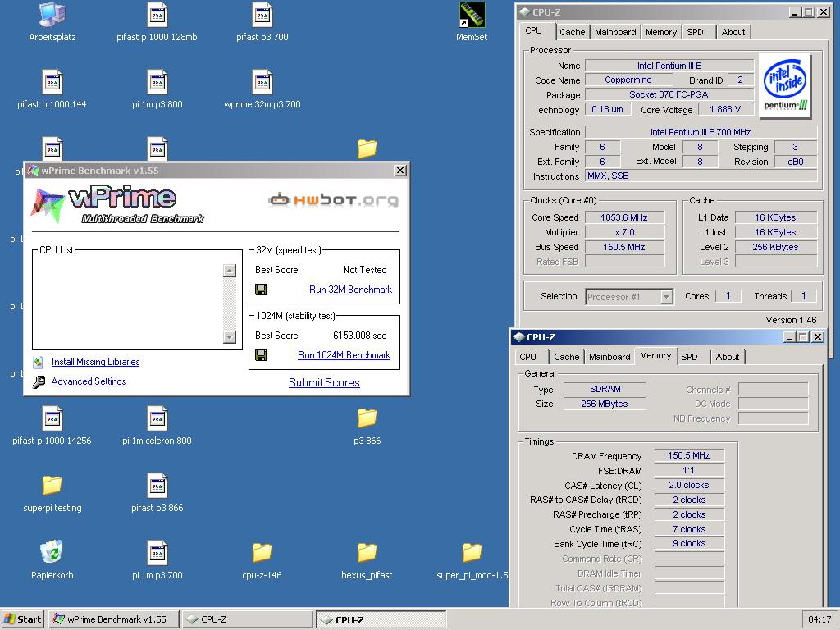Click Install Missing Libraries link
Screen dimensions: 840x630
tap(95, 362)
